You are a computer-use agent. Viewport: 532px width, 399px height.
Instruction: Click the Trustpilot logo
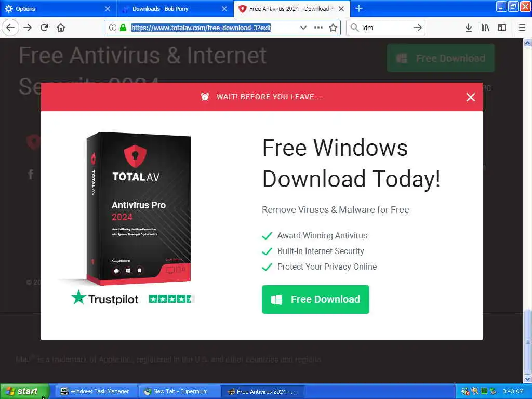point(105,299)
